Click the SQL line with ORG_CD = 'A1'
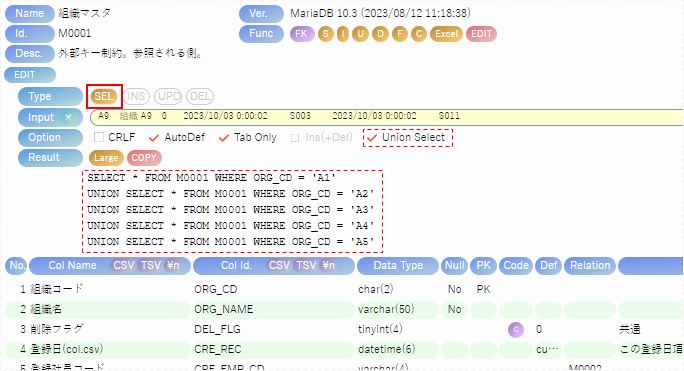 [x=212, y=178]
